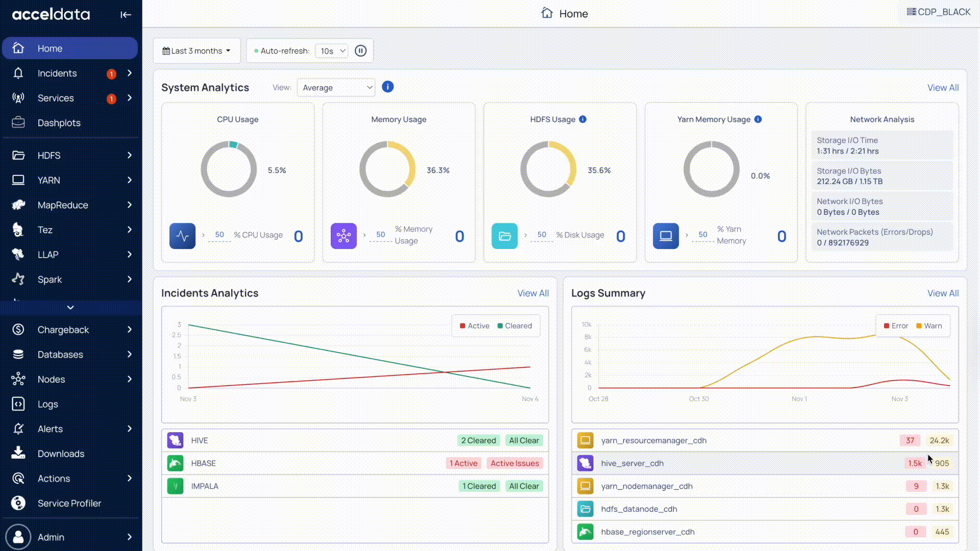This screenshot has height=551, width=980.
Task: Click the CPU Usage threshold value 50
Action: (219, 235)
